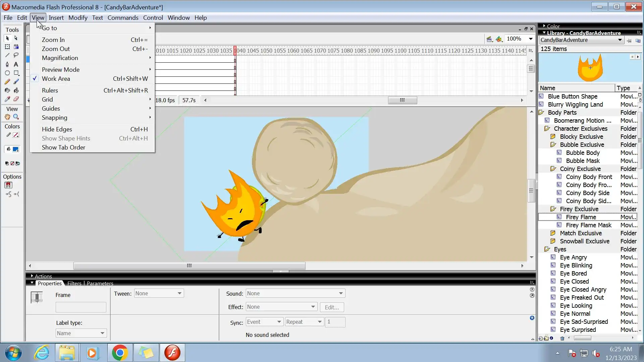Toggle Rulers in the View menu

click(x=50, y=90)
